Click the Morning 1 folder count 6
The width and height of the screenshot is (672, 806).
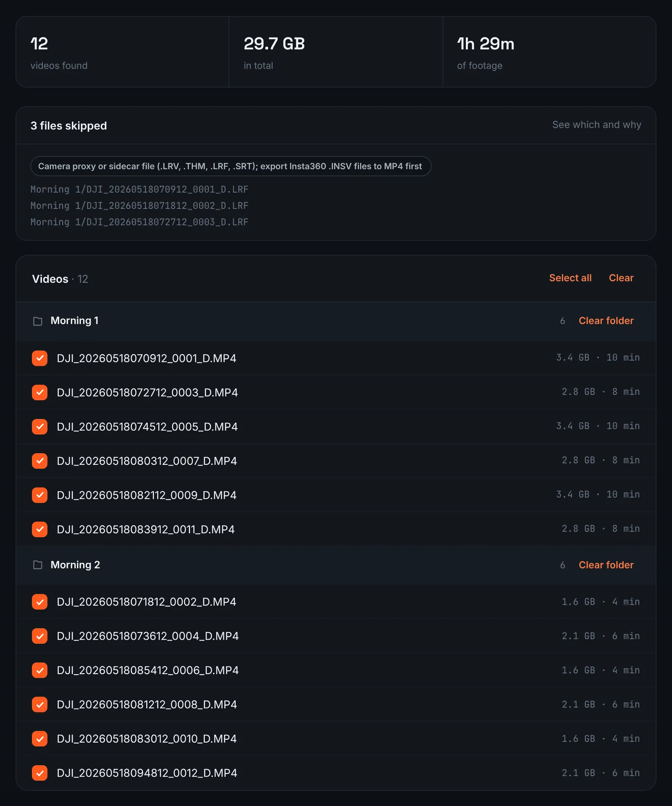pos(562,321)
